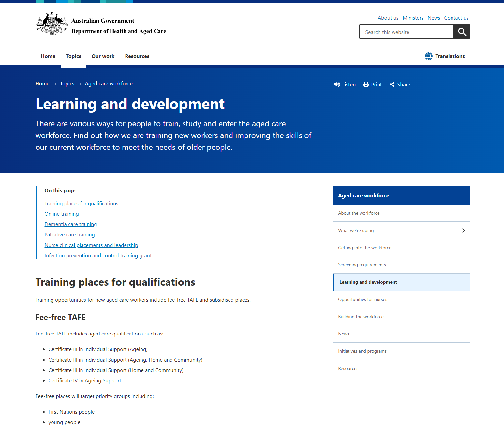This screenshot has height=426, width=504.
Task: Click the Print page icon
Action: 366,84
